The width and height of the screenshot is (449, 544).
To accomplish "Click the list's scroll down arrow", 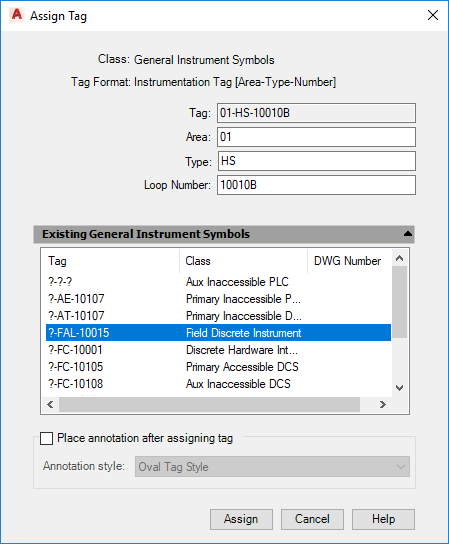I will [399, 388].
